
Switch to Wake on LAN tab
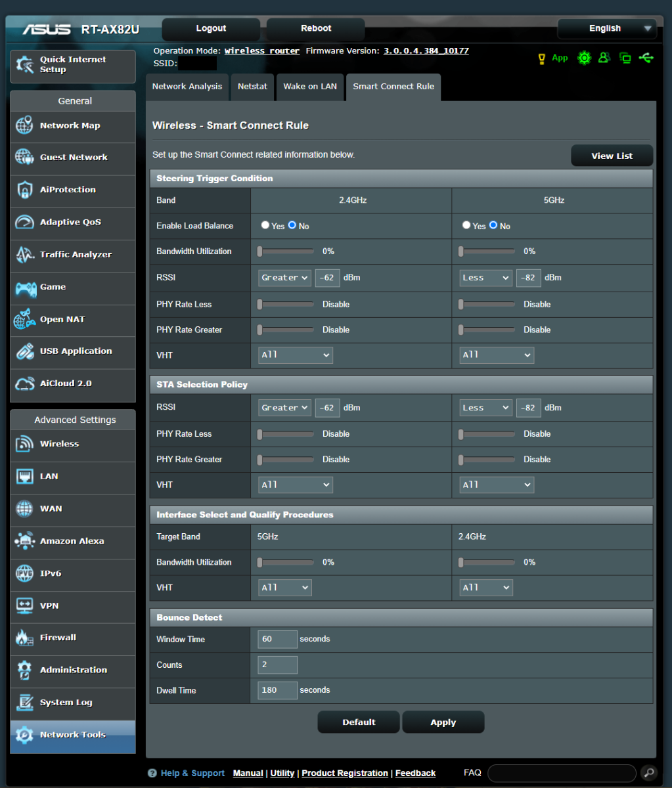coord(310,87)
